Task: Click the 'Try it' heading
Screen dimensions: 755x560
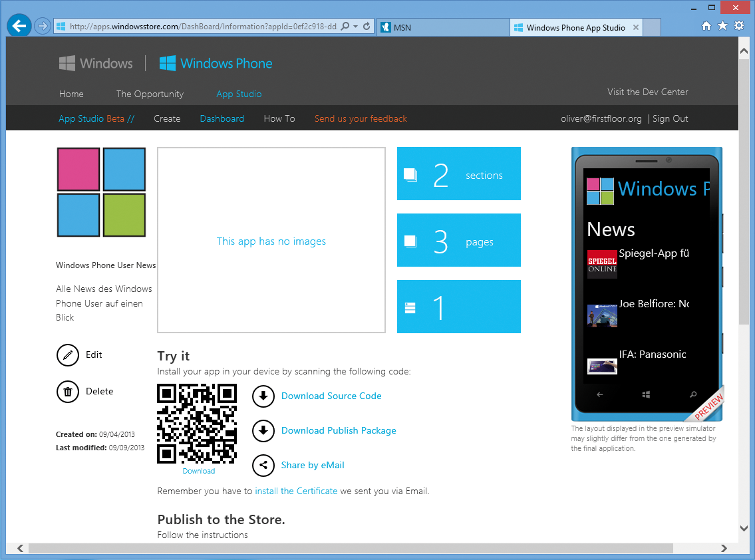Action: click(174, 356)
